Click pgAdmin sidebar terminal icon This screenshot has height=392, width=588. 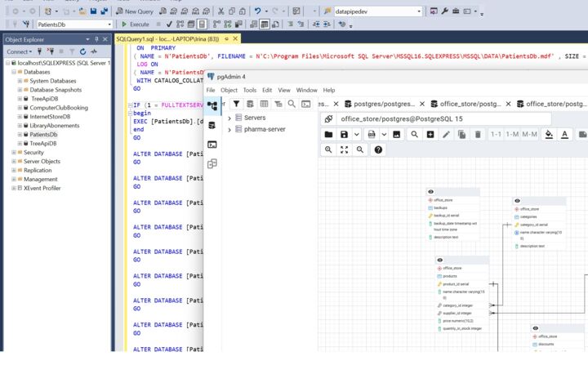[x=212, y=145]
